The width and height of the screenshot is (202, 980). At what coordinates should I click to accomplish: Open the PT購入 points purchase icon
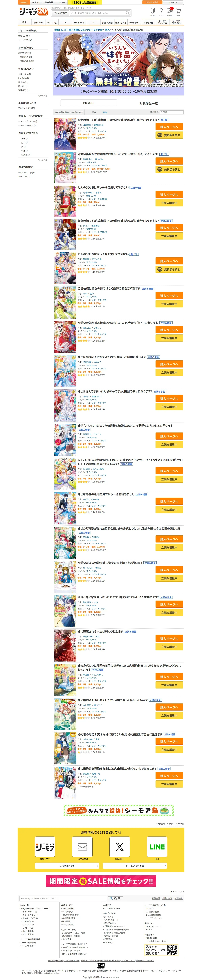(x=170, y=12)
